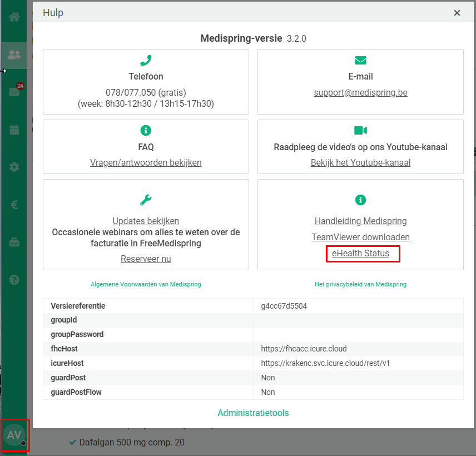Open Het privacybeleid van Medispring
This screenshot has height=456, width=476.
[x=360, y=285]
